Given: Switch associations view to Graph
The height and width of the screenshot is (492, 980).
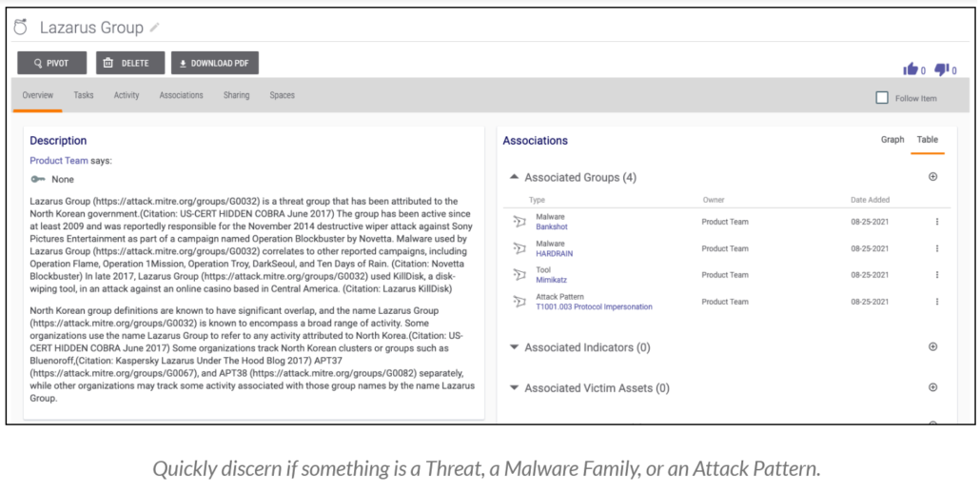Looking at the screenshot, I should tap(892, 140).
